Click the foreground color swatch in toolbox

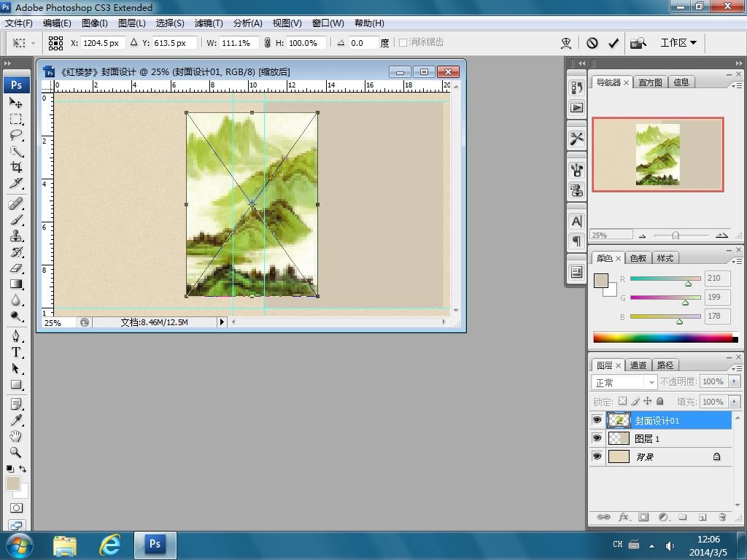click(x=13, y=483)
